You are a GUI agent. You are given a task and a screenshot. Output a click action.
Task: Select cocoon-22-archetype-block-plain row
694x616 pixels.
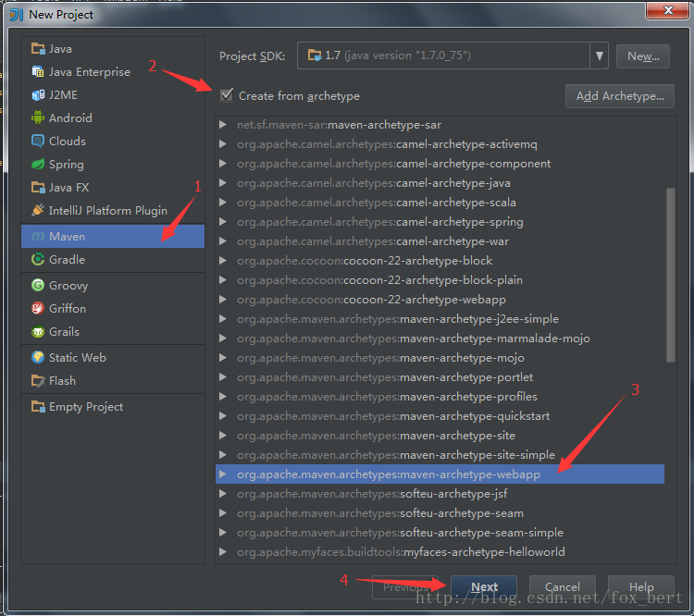(440, 280)
